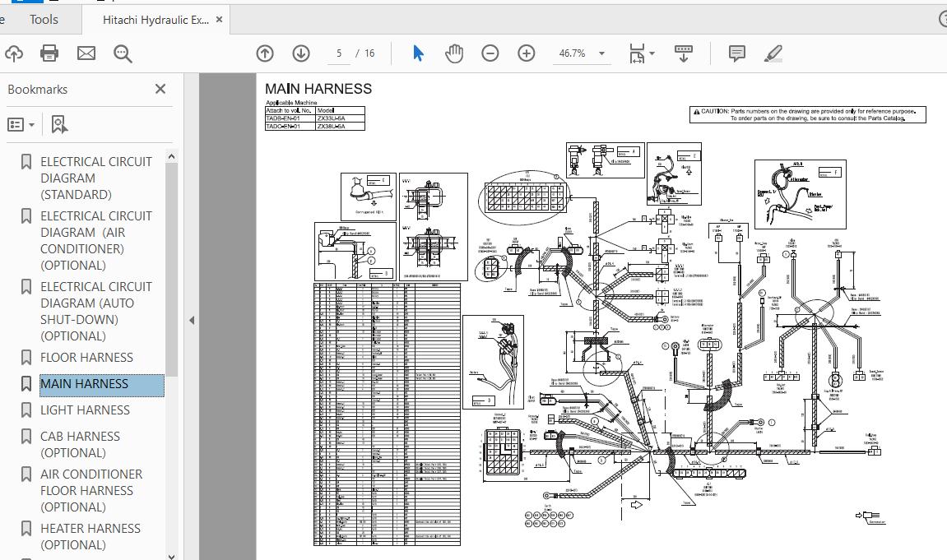Open the LIGHT HARNESS bookmark
This screenshot has height=560, width=947.
click(x=86, y=410)
